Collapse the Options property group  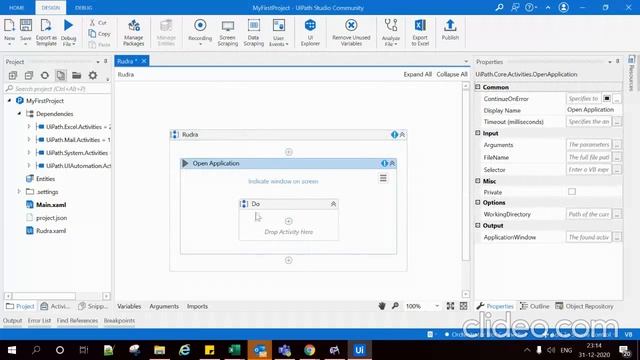(478, 202)
